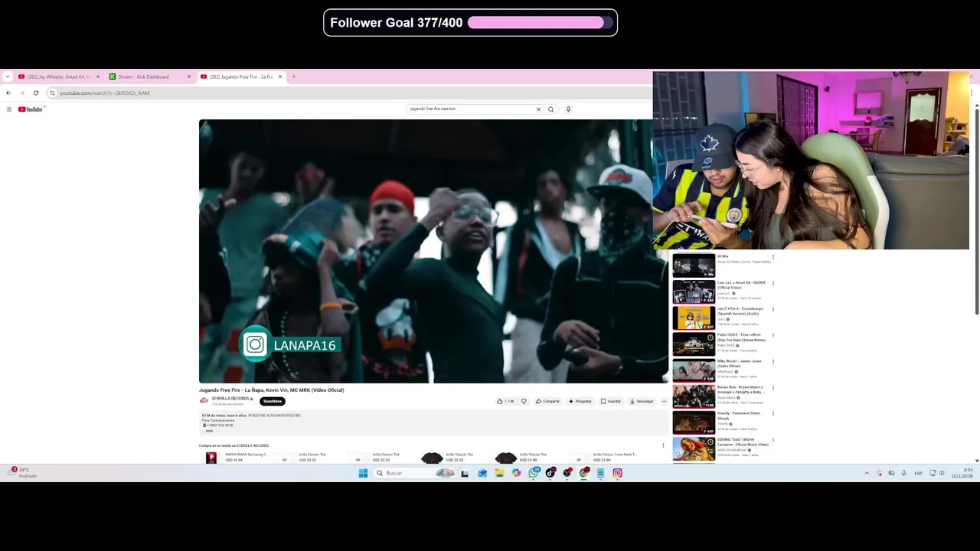Open the Standly Panamera video thumbnail
Image resolution: width=980 pixels, height=551 pixels.
[694, 422]
